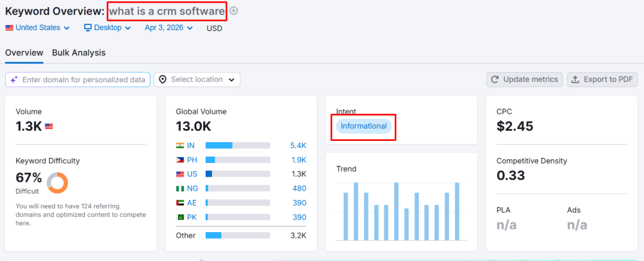Click the 1.3K US volume in Global Volume list
Screen dimensions: 644x261
click(x=299, y=174)
